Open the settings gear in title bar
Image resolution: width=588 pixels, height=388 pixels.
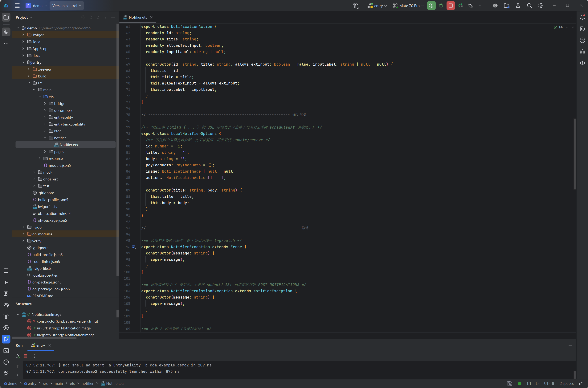541,6
